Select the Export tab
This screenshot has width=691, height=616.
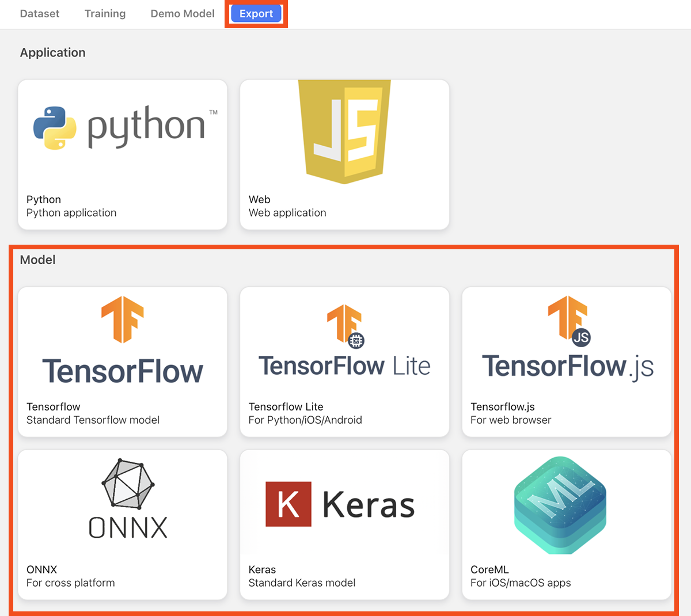tap(256, 14)
